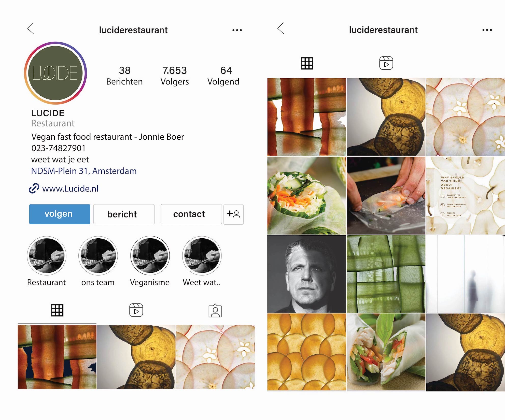Viewport: 505px width, 420px height.
Task: Open the black-and-white portrait post
Action: point(307,274)
